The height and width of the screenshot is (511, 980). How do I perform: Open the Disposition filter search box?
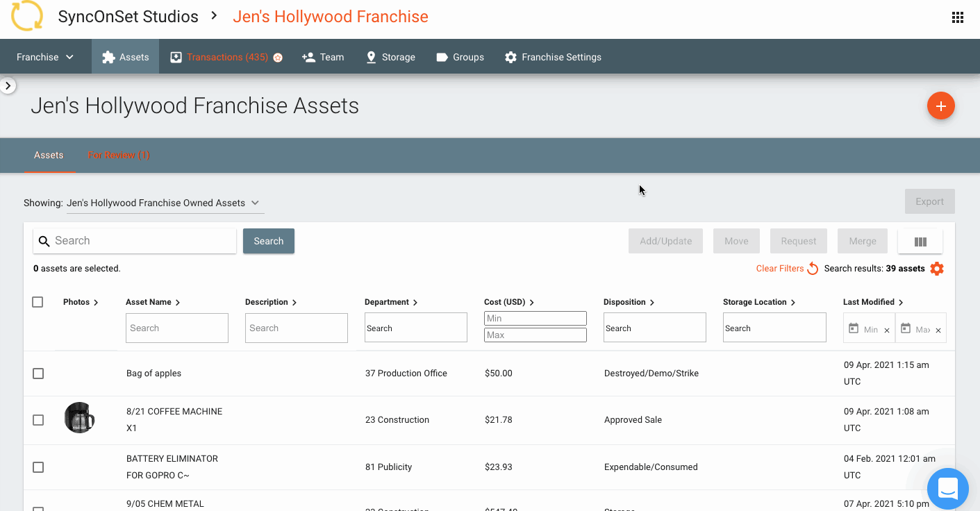655,328
